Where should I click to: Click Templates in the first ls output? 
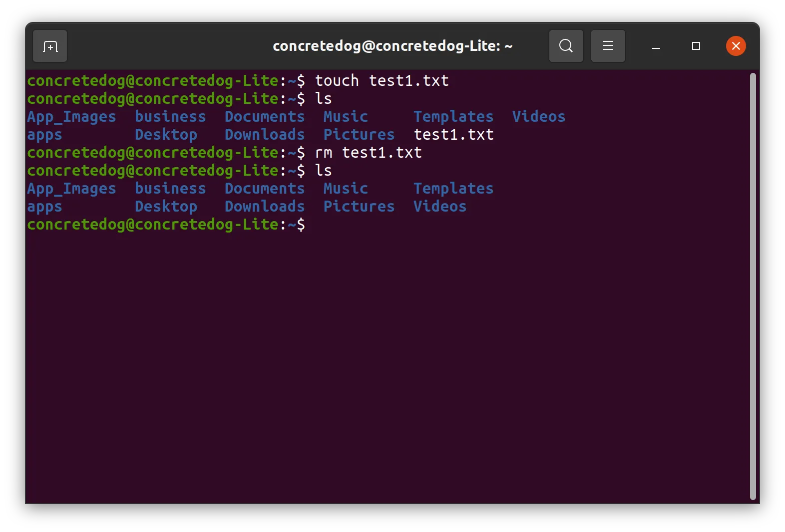[453, 116]
